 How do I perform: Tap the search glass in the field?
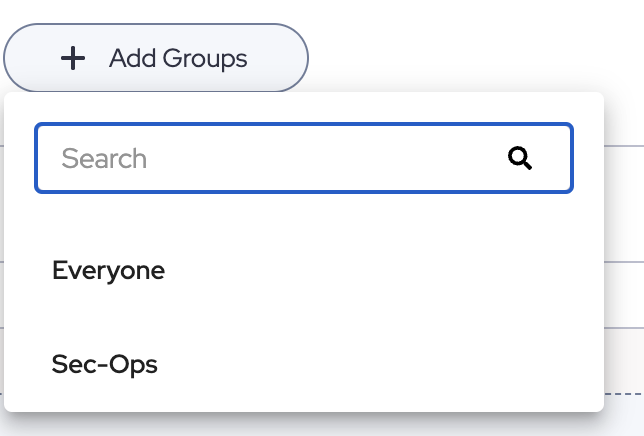coord(520,158)
